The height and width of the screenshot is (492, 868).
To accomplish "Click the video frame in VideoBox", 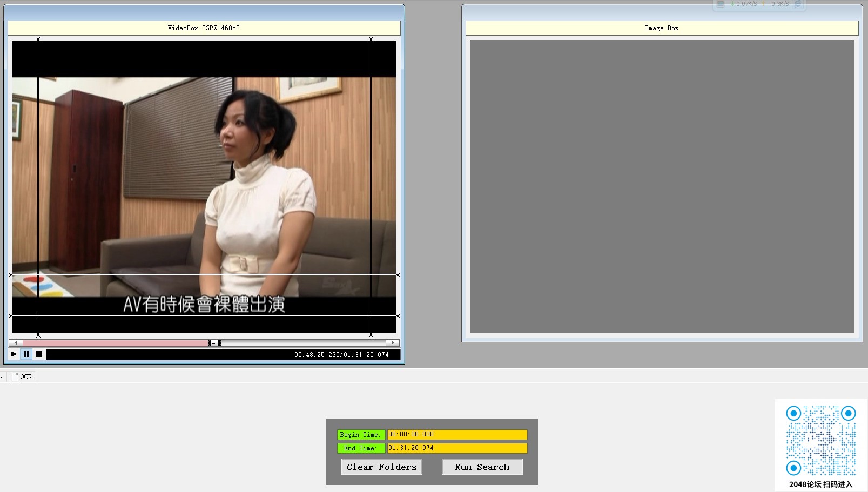I will 204,186.
